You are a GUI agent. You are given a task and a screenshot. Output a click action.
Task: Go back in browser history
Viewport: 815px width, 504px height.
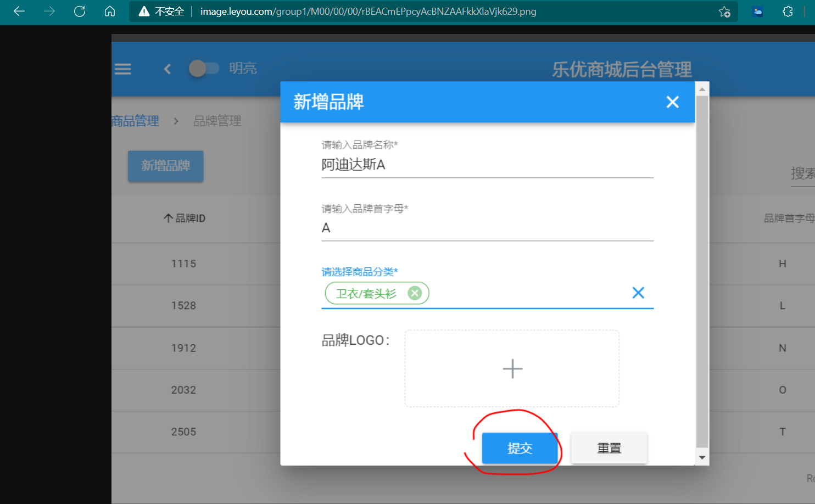coord(19,12)
